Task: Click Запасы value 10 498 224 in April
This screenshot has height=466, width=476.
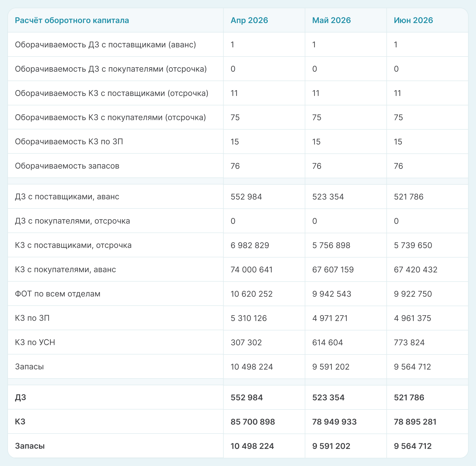Action: click(251, 367)
